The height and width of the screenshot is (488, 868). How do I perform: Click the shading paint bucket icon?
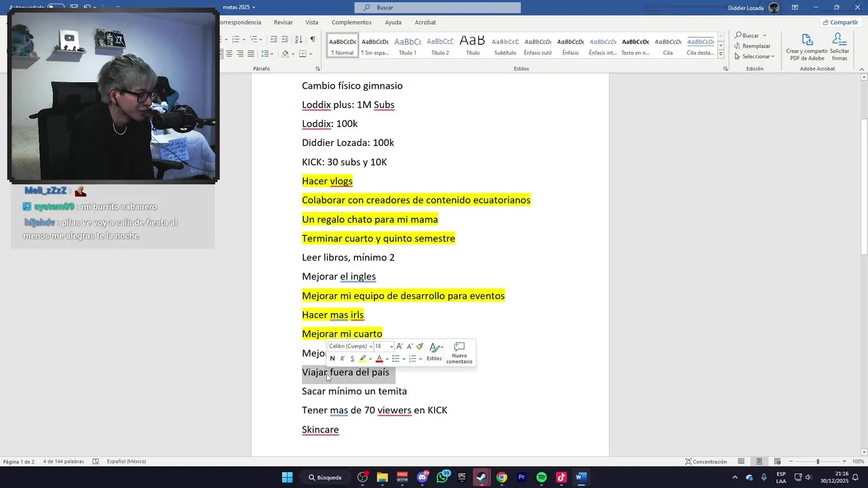point(285,54)
